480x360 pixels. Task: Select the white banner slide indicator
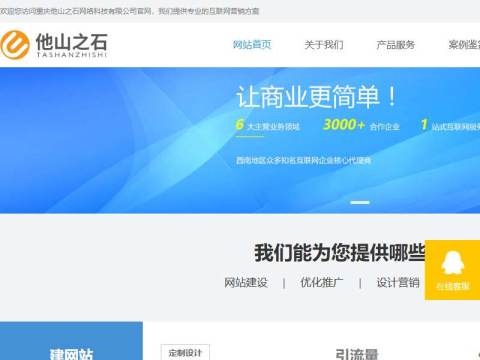pos(360,202)
